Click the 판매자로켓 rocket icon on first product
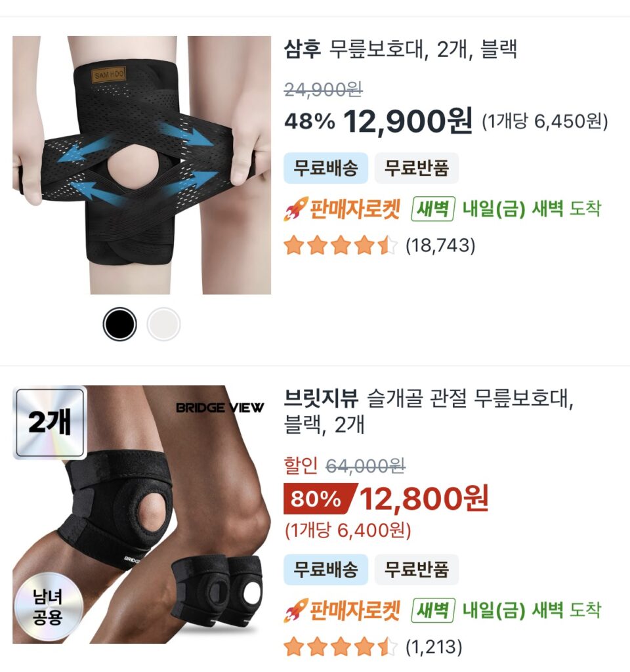The image size is (630, 672). tap(296, 209)
